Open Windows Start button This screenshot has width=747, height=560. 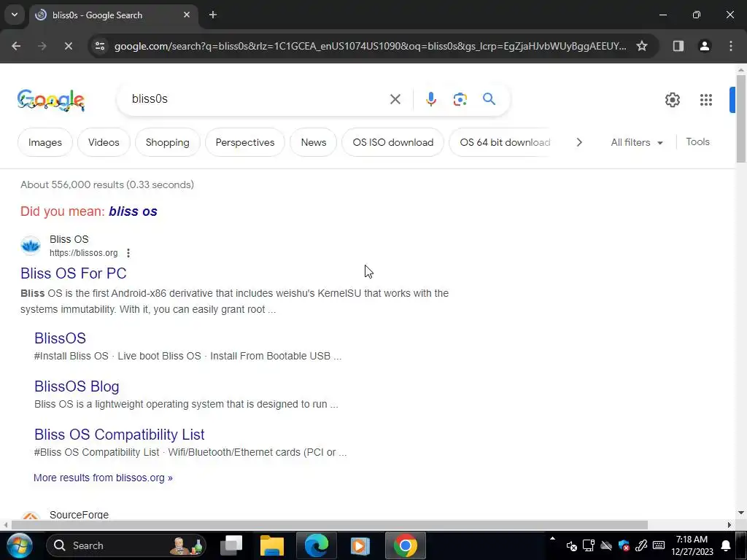pyautogui.click(x=20, y=545)
